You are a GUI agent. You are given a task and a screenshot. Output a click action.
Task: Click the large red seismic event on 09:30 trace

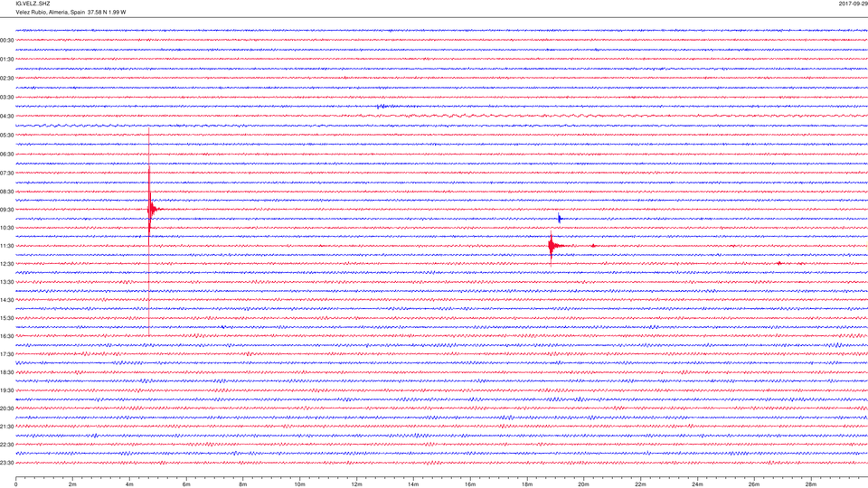pyautogui.click(x=151, y=209)
